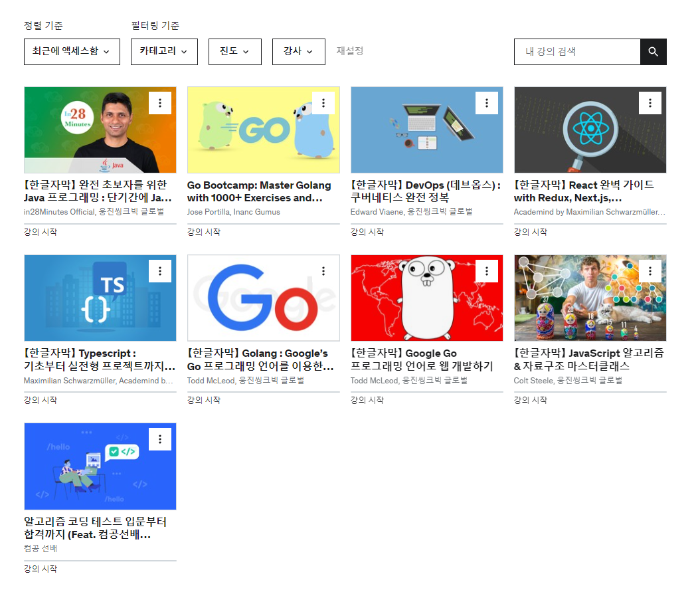Viewport: 700px width, 592px height.
Task: Open options menu on the Java course card
Action: pos(160,103)
